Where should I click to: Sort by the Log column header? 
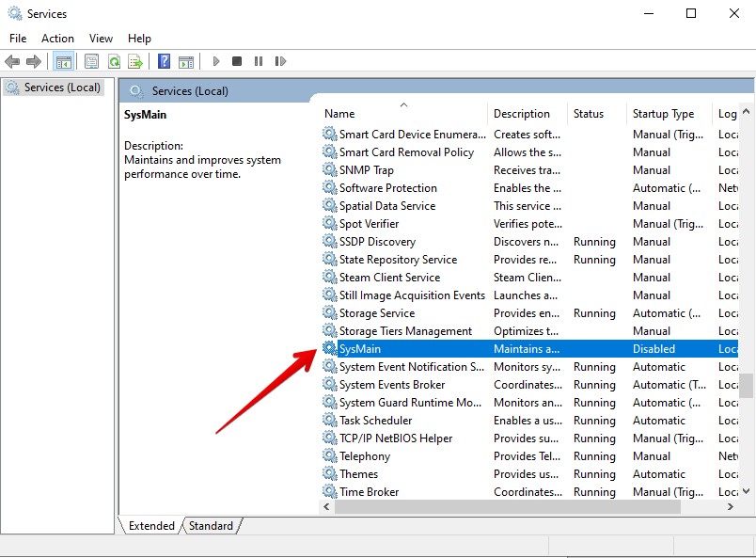pyautogui.click(x=726, y=114)
